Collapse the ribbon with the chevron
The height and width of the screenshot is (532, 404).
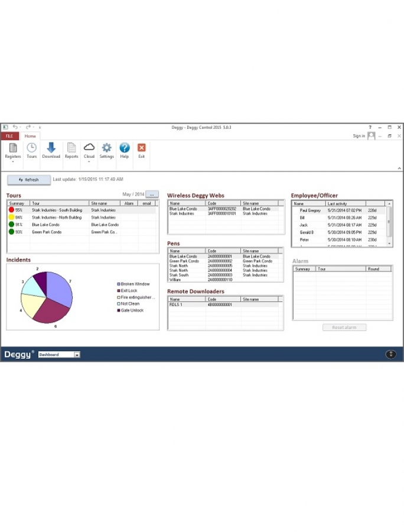point(399,168)
